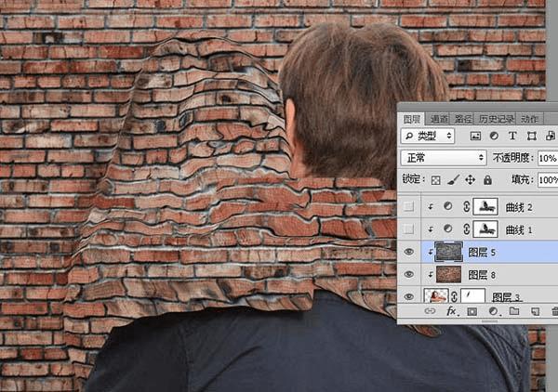Add a layer mask button
The height and width of the screenshot is (392, 558).
(x=472, y=312)
